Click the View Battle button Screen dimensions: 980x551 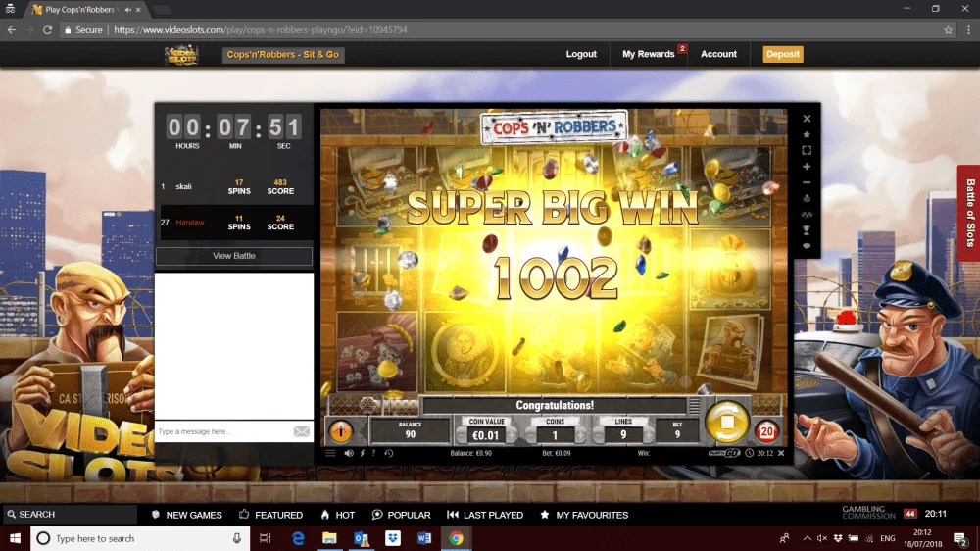pyautogui.click(x=234, y=256)
